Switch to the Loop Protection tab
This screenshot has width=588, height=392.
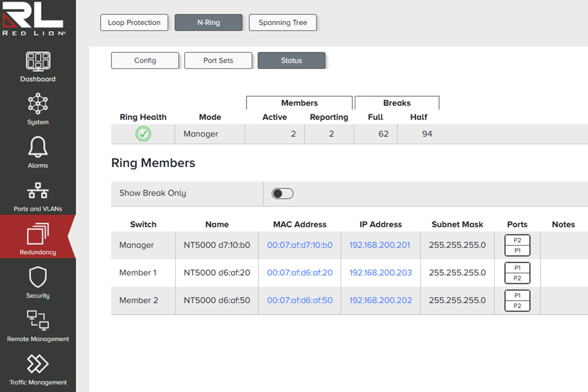click(134, 23)
